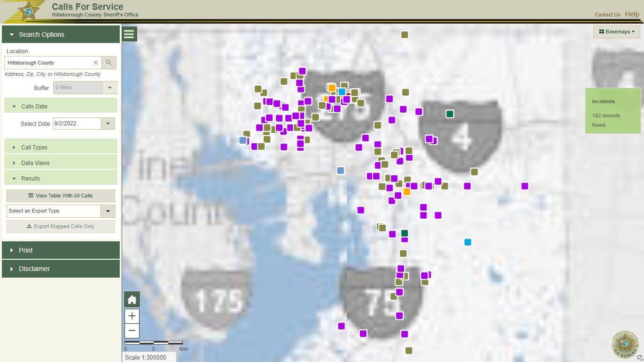Viewport: 644px width, 362px height.
Task: Click the Sheriff's Office star badge logo
Action: [29, 11]
